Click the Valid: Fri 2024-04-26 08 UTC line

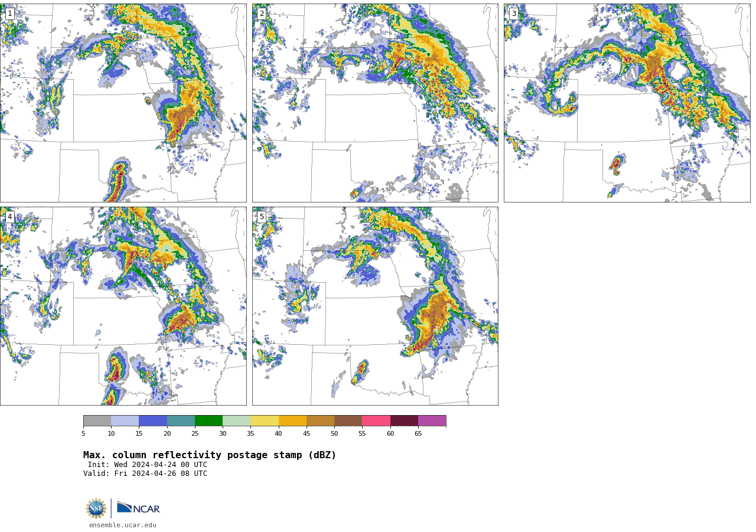pyautogui.click(x=145, y=474)
